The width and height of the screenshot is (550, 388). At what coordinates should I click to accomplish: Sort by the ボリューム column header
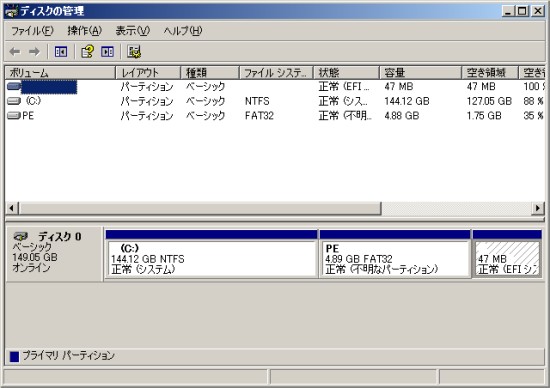tap(60, 73)
